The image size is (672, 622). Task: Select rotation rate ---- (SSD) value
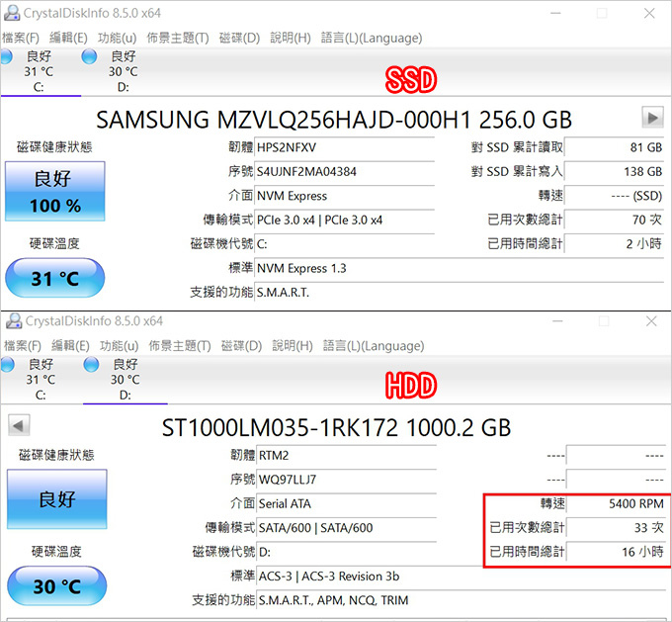(x=614, y=196)
